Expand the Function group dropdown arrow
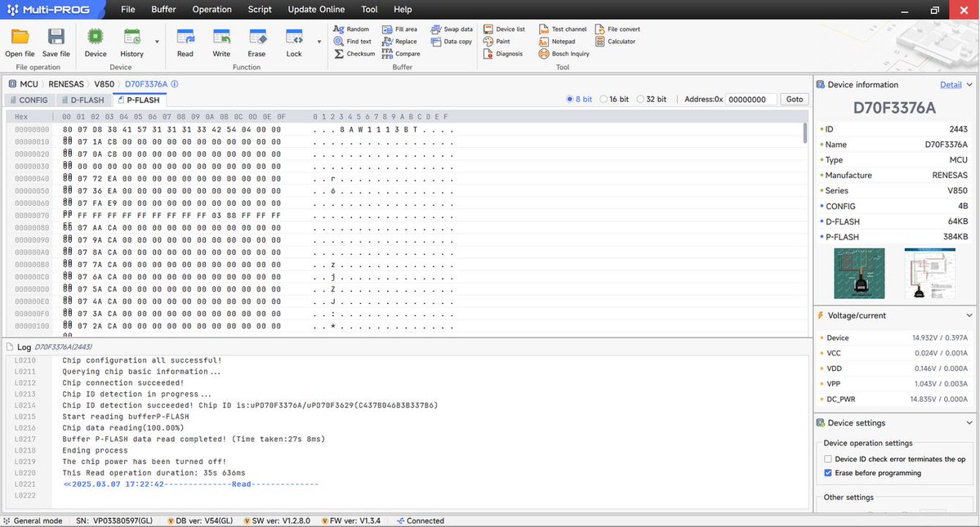Viewport: 980px width, 527px height. click(x=318, y=41)
